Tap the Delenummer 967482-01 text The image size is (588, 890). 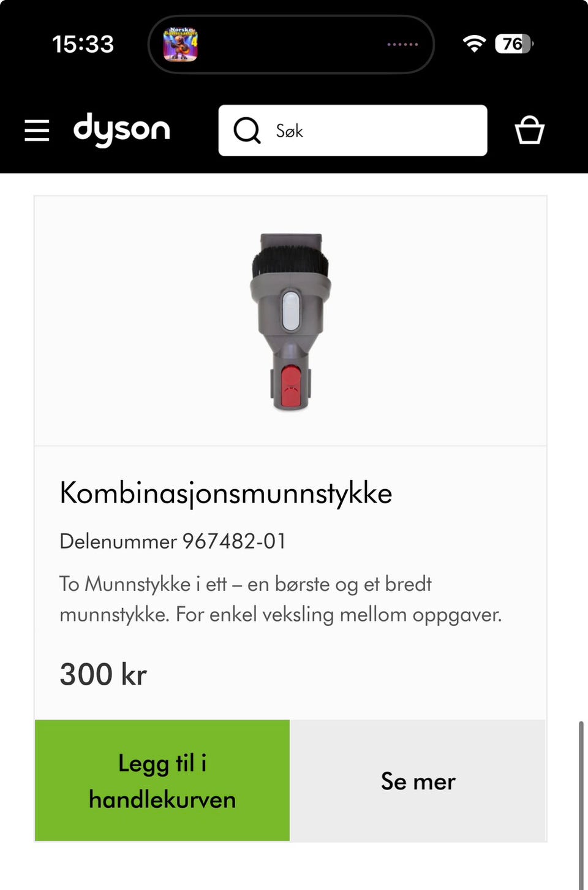[173, 541]
